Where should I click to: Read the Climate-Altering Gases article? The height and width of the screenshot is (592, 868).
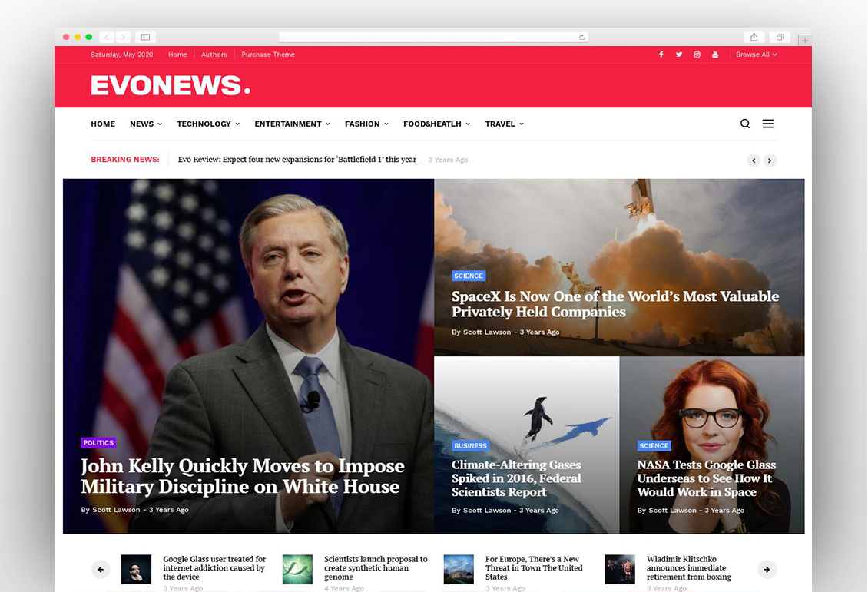point(516,478)
